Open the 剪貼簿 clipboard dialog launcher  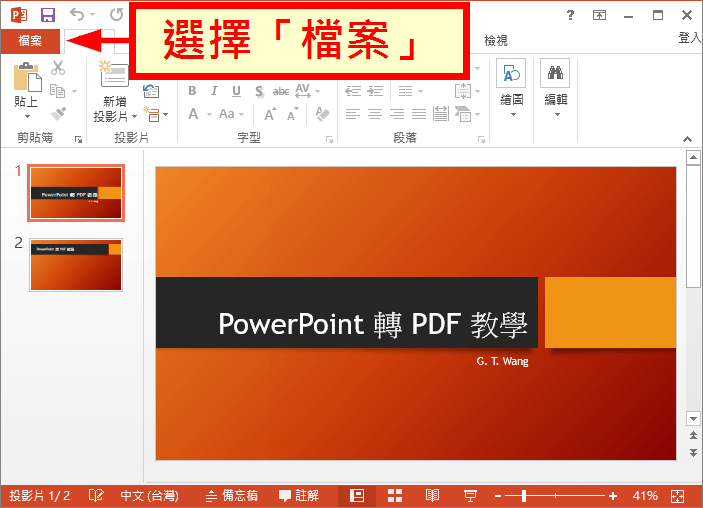tap(78, 139)
